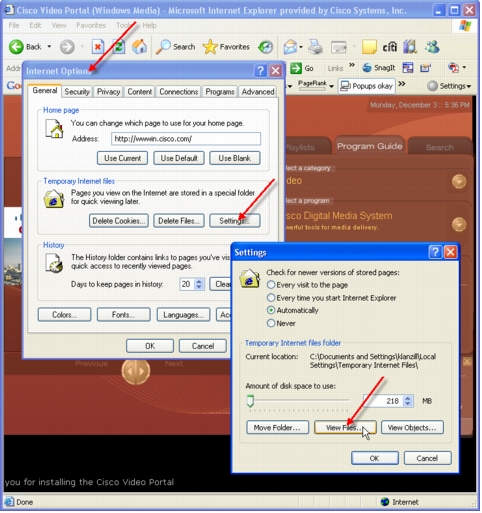The height and width of the screenshot is (513, 482).
Task: Click the yellow note toolbar icon
Action: (369, 47)
